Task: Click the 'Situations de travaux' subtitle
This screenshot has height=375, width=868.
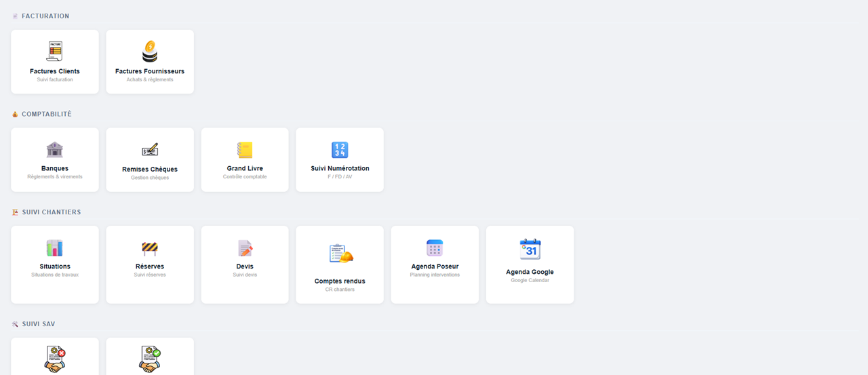Action: (x=55, y=275)
